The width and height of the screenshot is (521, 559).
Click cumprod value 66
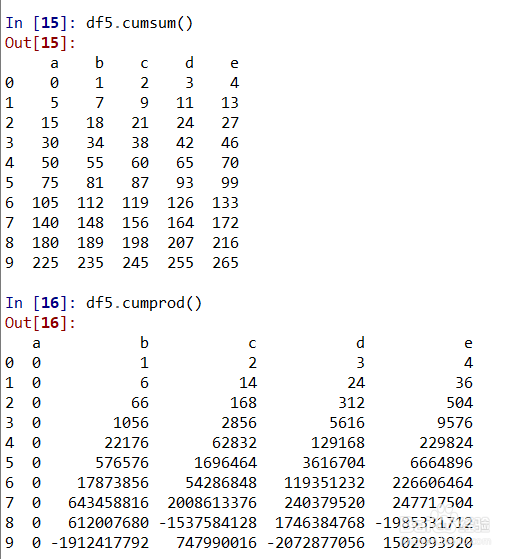click(140, 403)
